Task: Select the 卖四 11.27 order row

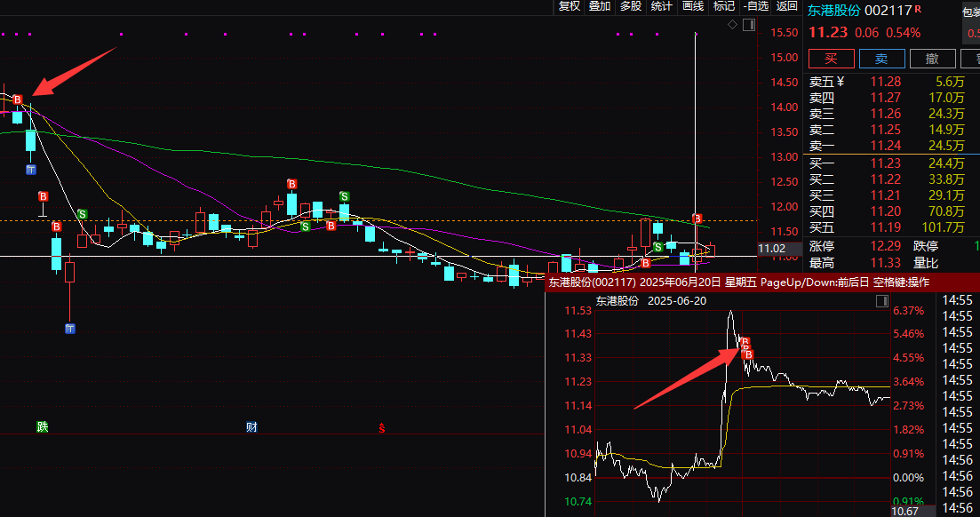Action: click(x=887, y=98)
